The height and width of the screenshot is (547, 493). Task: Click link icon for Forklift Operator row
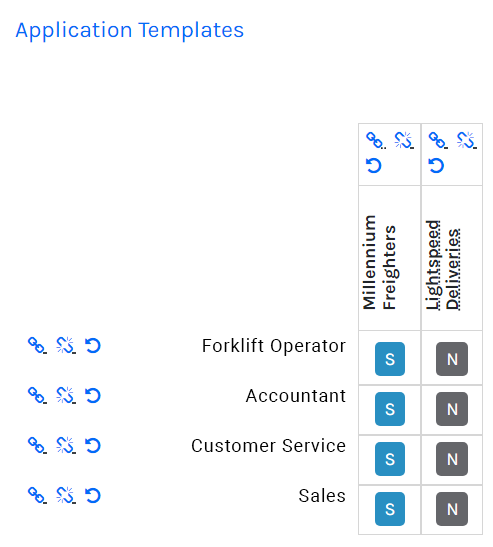click(37, 346)
